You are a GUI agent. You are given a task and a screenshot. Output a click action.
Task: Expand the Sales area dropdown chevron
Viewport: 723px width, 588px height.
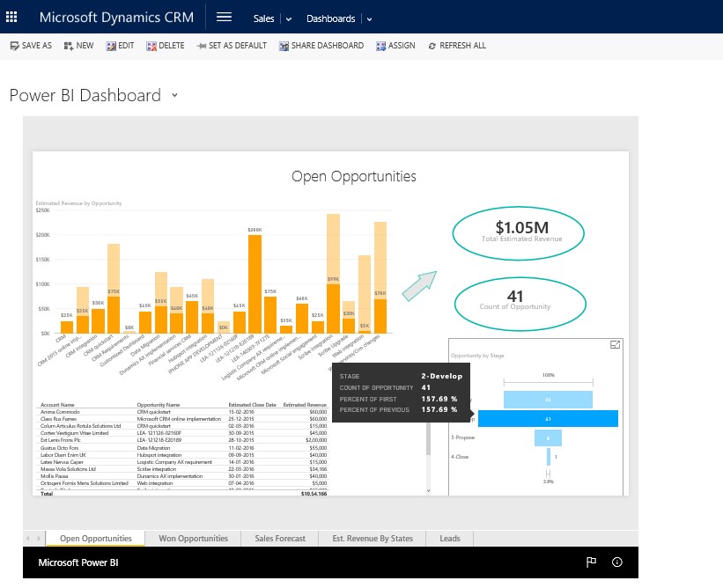(289, 18)
